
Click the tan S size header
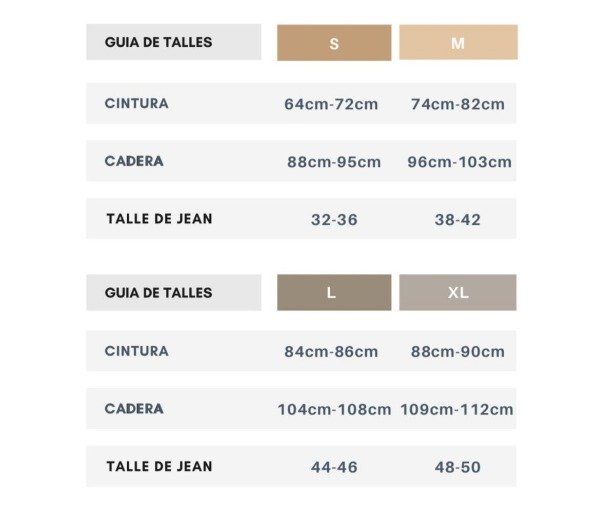(x=334, y=42)
